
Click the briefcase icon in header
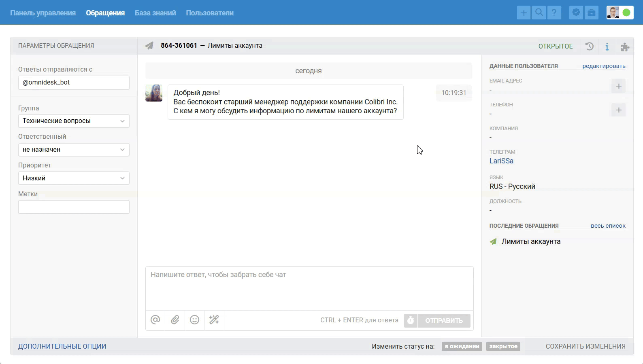[x=592, y=13]
